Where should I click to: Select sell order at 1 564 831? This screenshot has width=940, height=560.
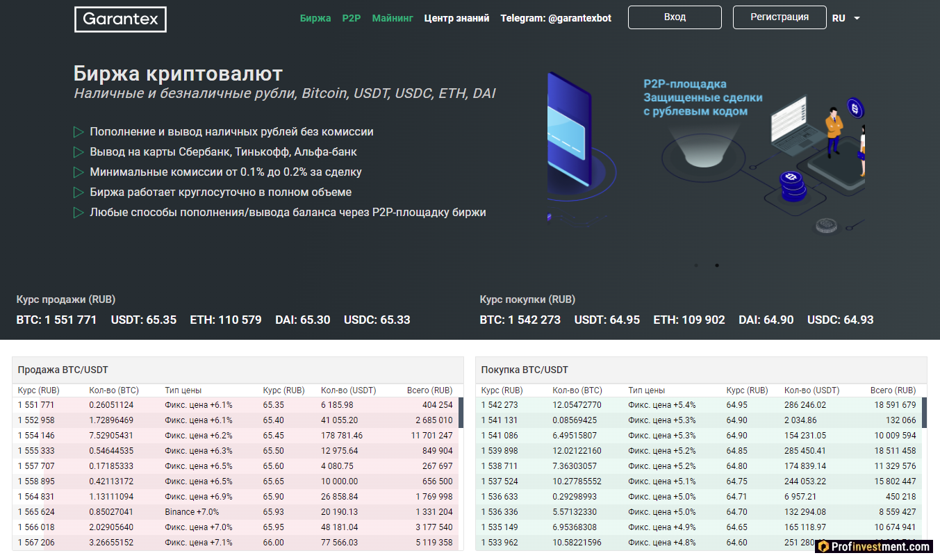tap(235, 497)
